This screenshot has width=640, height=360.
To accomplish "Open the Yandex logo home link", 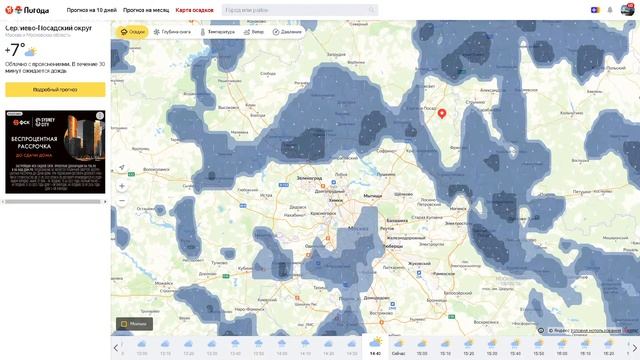I will (9, 10).
